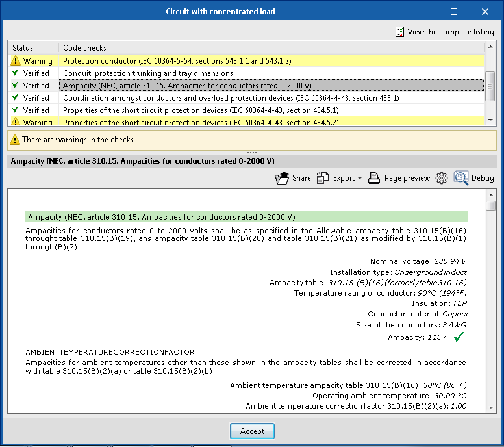Select Coordination amongst conductors check row
The height and width of the screenshot is (447, 504).
[231, 98]
